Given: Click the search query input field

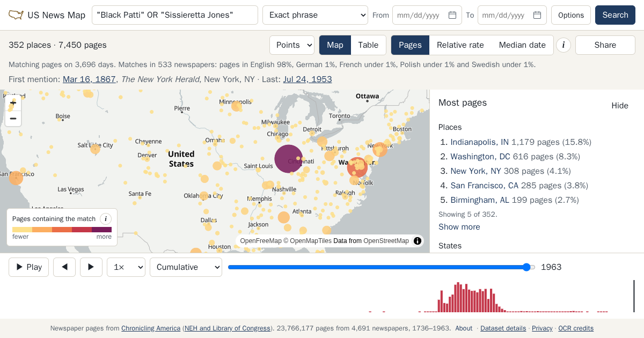Looking at the screenshot, I should click(175, 15).
